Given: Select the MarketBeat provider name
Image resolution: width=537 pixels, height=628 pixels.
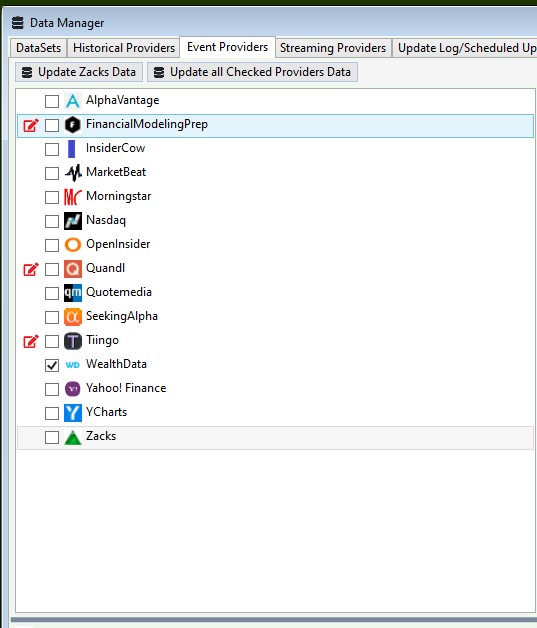Looking at the screenshot, I should (x=116, y=172).
